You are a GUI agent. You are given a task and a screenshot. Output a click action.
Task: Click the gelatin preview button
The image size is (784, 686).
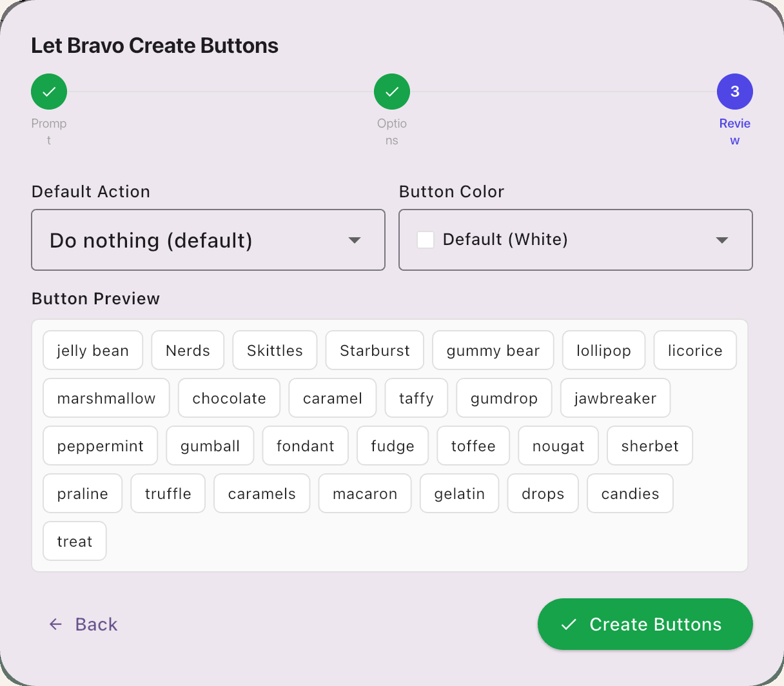pyautogui.click(x=459, y=493)
